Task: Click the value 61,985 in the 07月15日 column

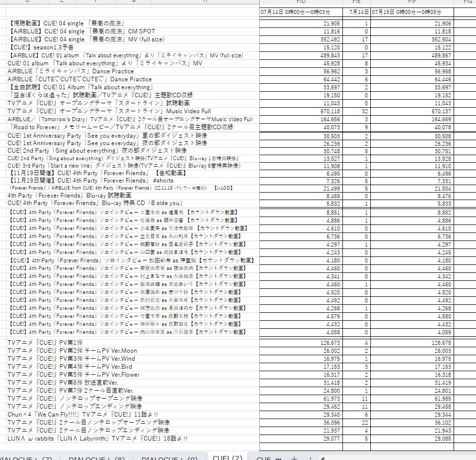Action: 412,398
